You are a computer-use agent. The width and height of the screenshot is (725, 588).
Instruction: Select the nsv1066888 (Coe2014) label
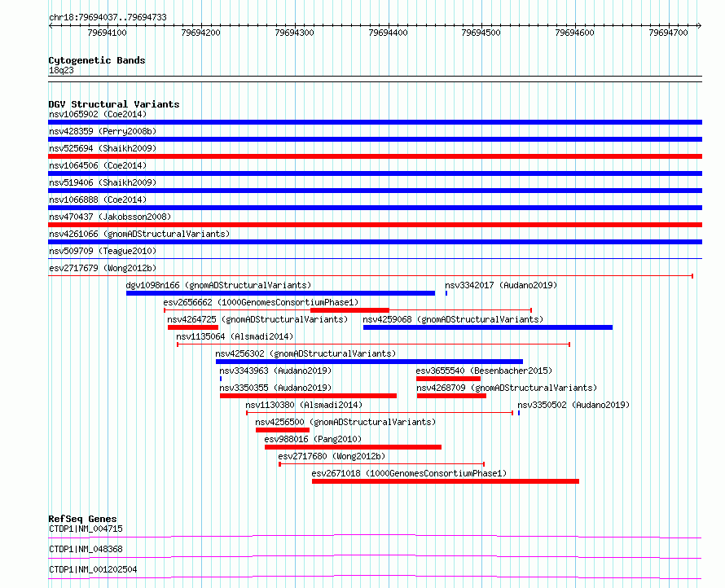tap(98, 200)
